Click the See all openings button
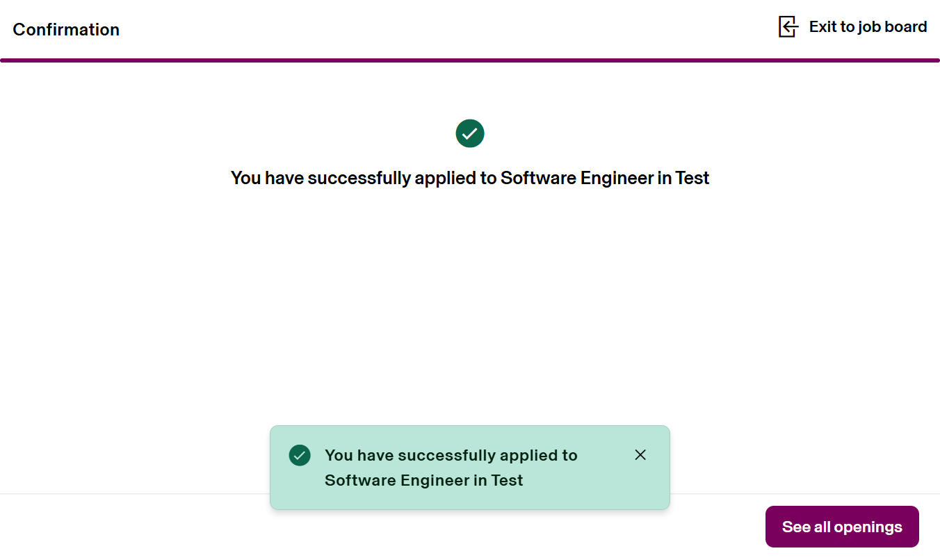Image resolution: width=940 pixels, height=560 pixels. (842, 527)
